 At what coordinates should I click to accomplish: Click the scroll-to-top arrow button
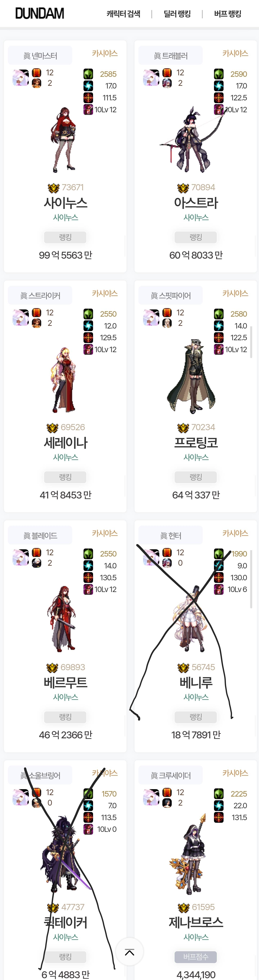click(130, 952)
